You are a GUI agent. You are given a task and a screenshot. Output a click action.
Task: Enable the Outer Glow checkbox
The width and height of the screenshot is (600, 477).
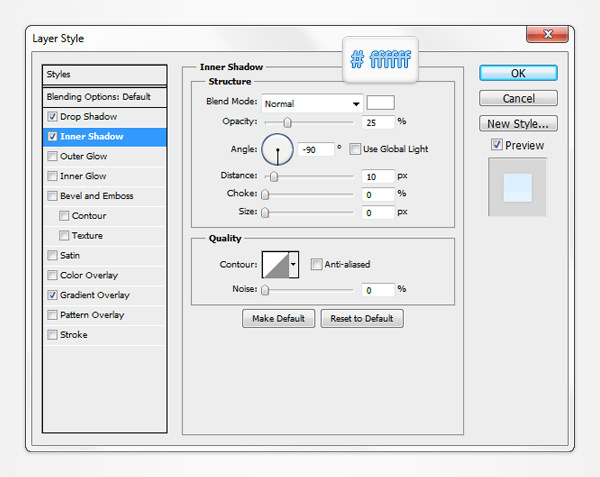(52, 157)
